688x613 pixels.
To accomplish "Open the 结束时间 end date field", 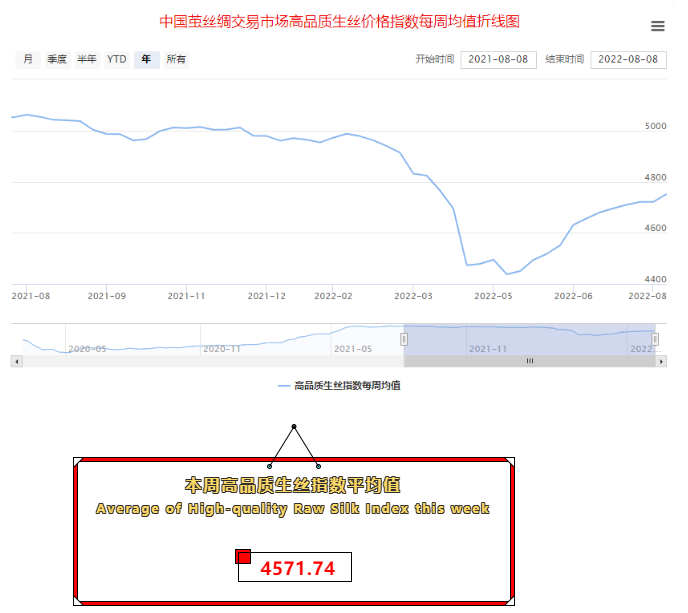I will click(x=629, y=60).
